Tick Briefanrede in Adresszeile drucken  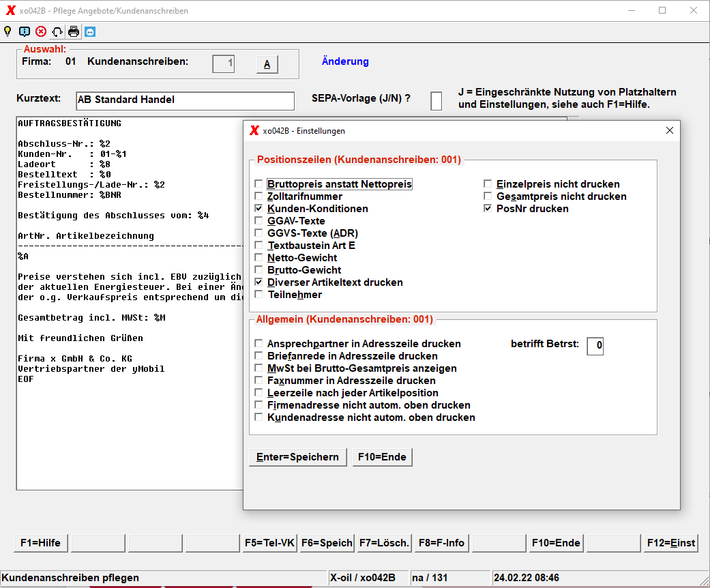click(x=258, y=355)
